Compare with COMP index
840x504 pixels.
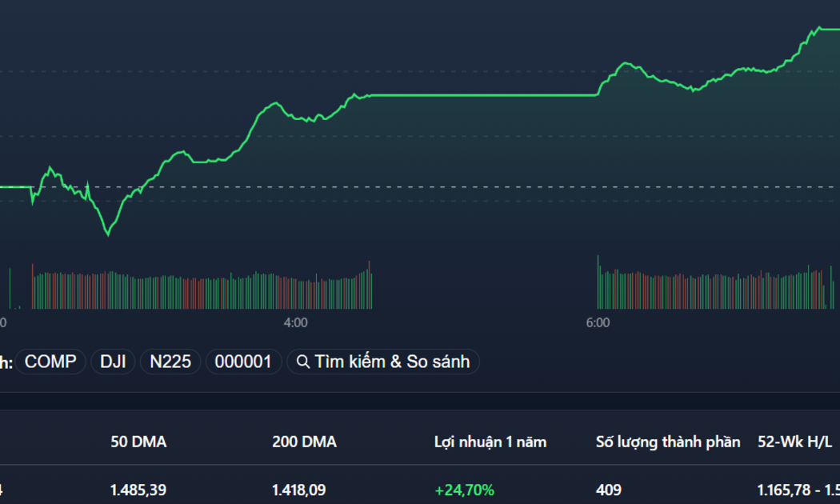tap(50, 362)
